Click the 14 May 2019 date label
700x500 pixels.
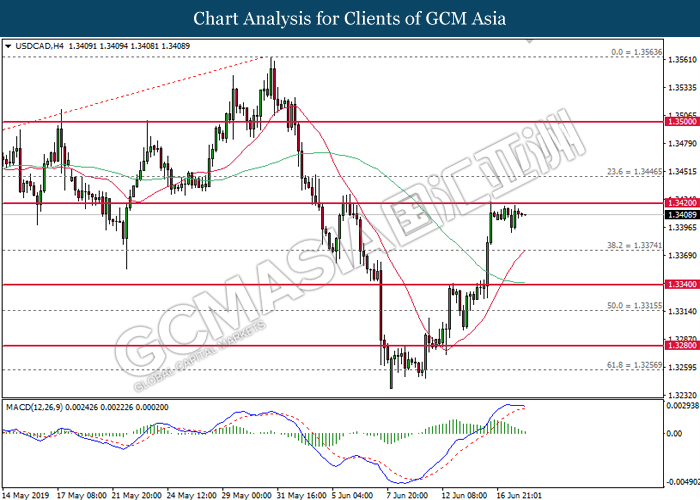tap(25, 495)
